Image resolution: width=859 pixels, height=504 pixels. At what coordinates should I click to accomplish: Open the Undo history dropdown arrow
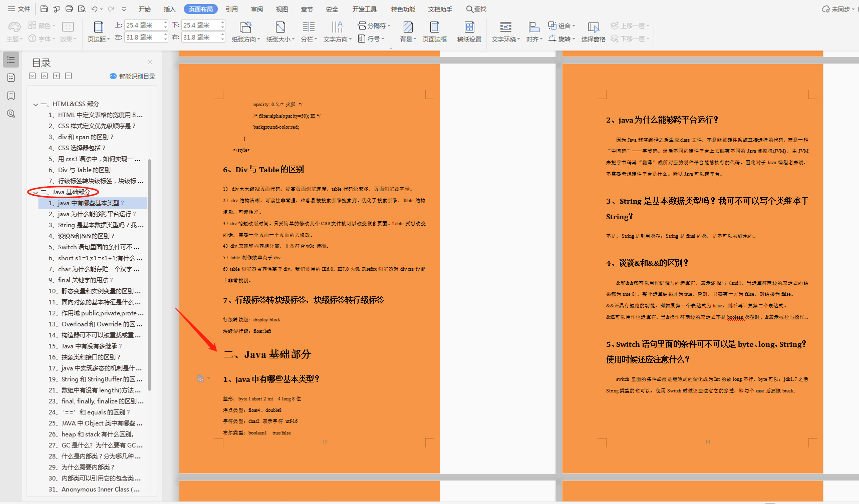tap(101, 9)
